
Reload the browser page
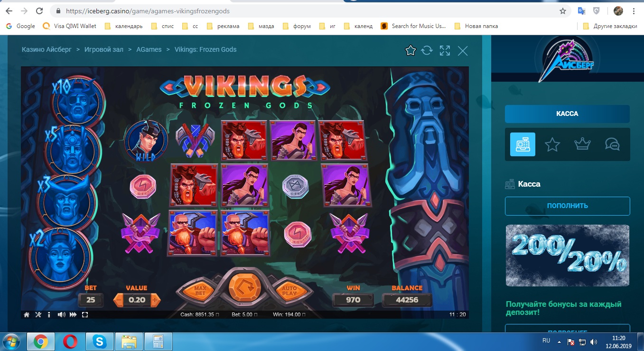coord(40,11)
